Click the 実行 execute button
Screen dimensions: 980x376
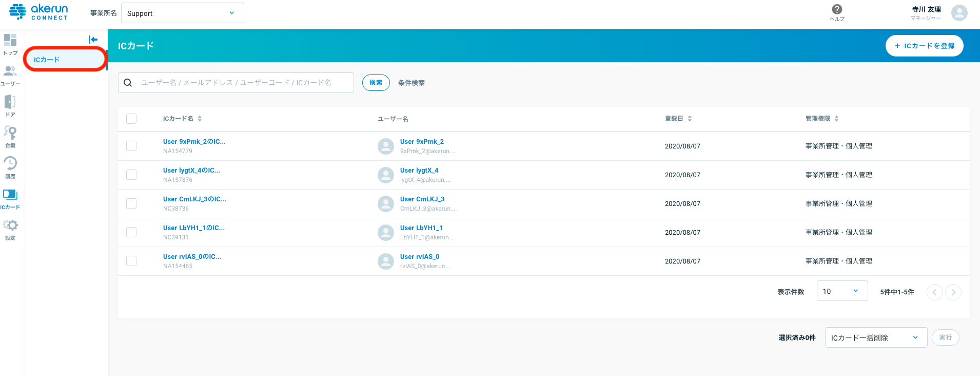point(945,337)
